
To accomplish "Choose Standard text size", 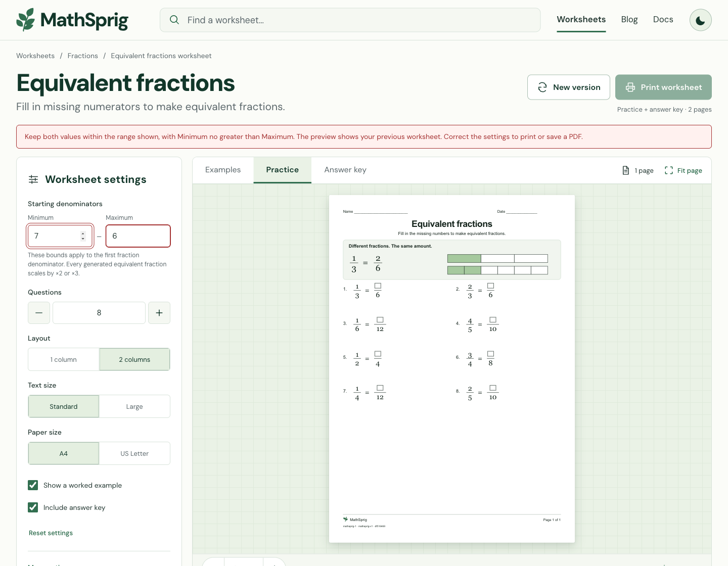I will [64, 406].
